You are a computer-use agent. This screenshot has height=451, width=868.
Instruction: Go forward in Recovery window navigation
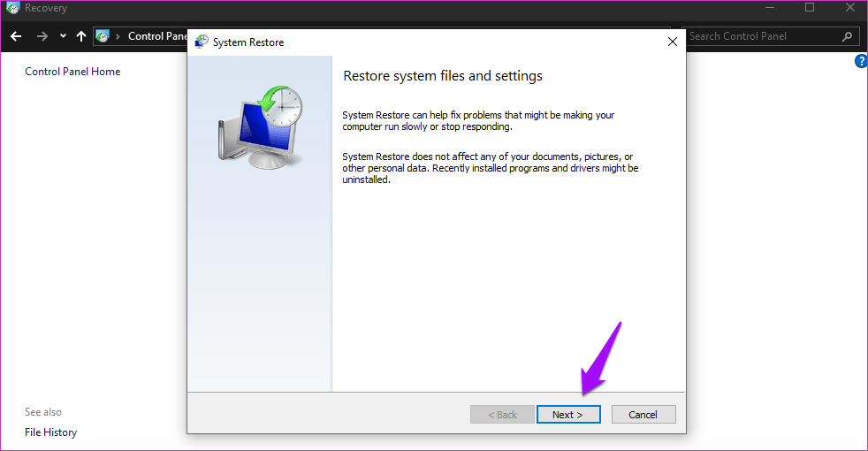coord(42,36)
